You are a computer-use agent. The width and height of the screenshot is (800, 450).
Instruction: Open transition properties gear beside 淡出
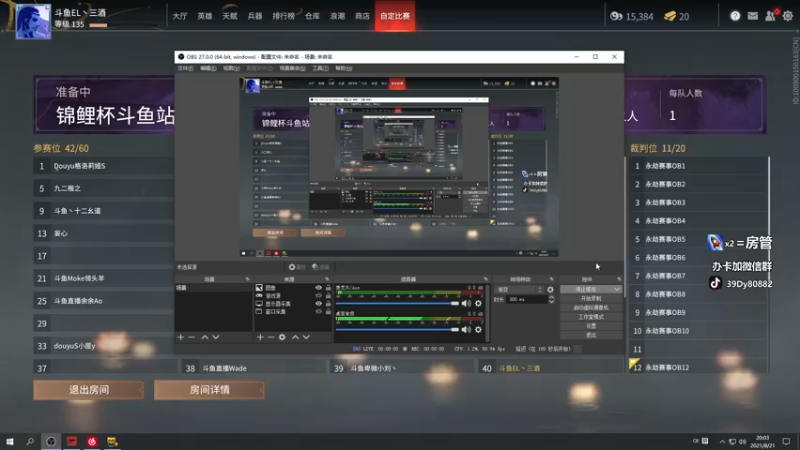pyautogui.click(x=550, y=289)
